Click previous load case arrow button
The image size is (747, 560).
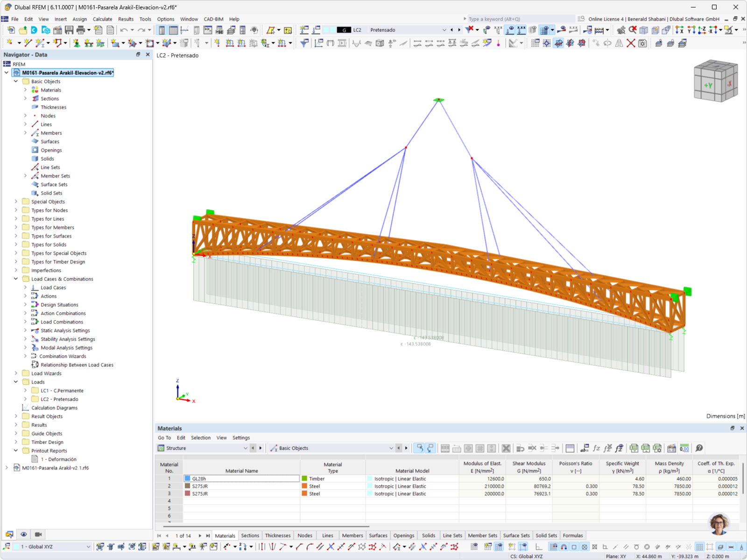(451, 30)
